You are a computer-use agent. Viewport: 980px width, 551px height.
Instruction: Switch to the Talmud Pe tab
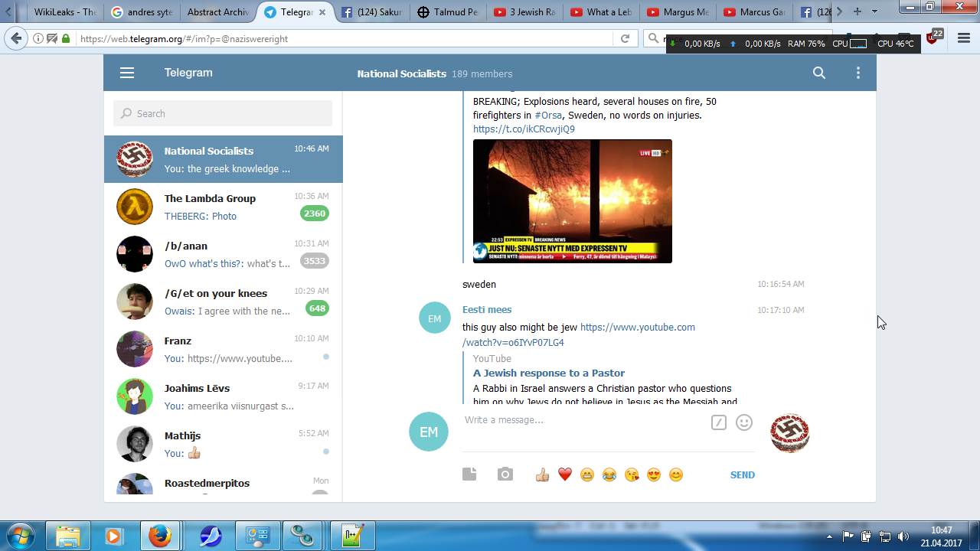tap(448, 11)
